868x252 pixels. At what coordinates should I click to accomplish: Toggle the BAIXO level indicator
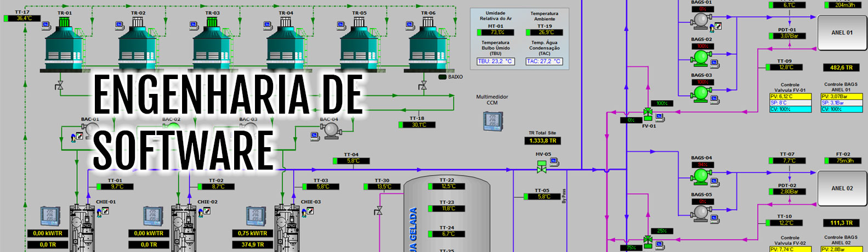(442, 77)
